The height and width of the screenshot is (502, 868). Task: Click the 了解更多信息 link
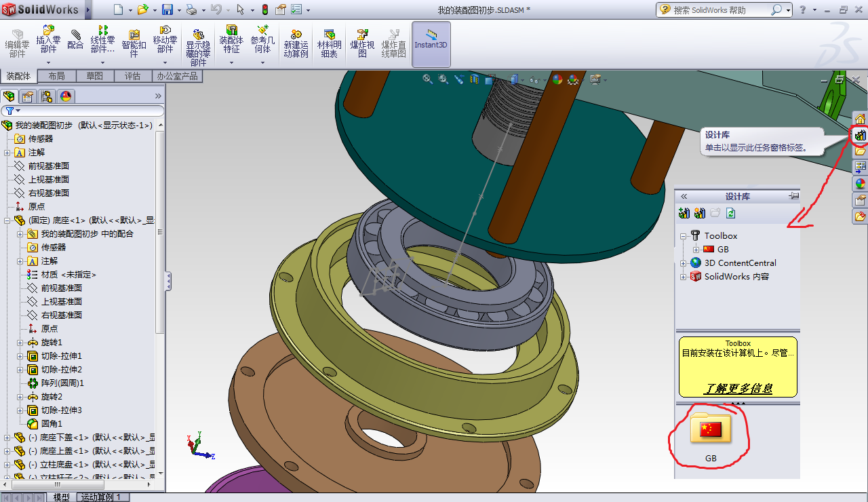coord(738,389)
